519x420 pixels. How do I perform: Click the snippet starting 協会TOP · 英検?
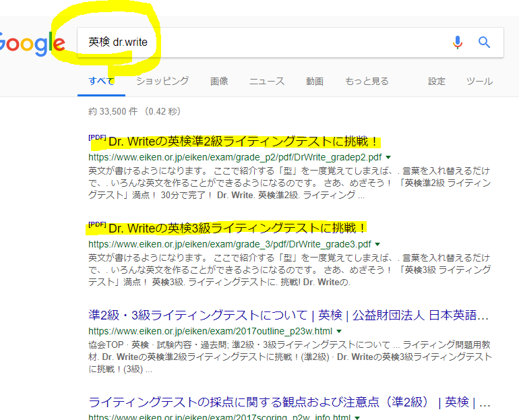point(290,357)
